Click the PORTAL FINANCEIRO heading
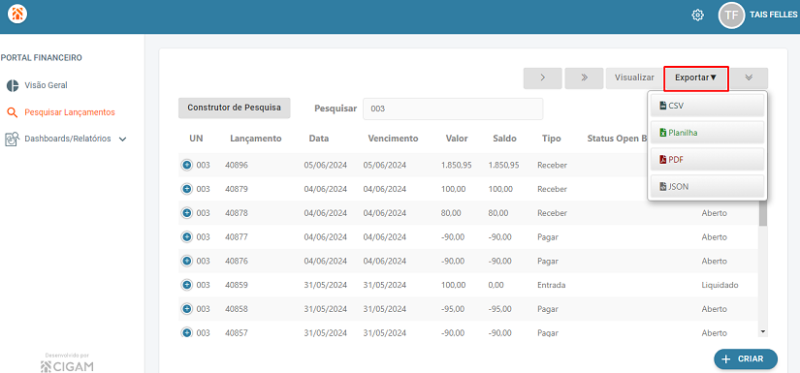The image size is (800, 373). [x=41, y=58]
